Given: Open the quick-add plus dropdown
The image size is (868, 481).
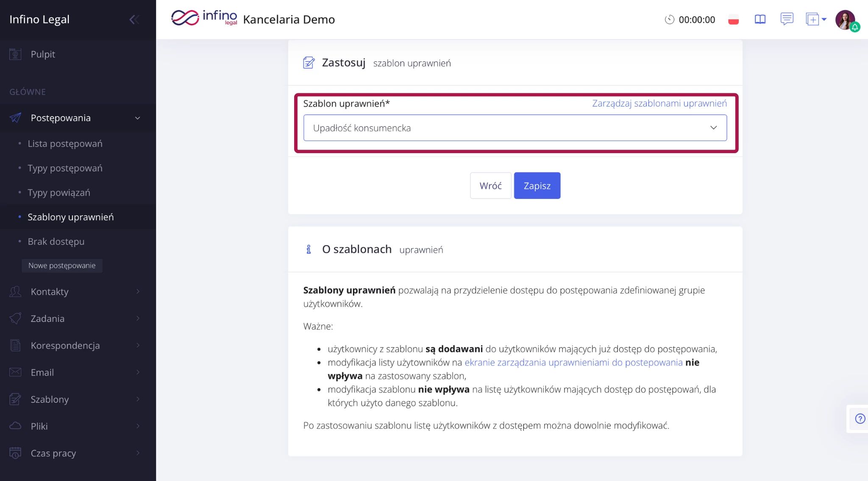Looking at the screenshot, I should click(x=816, y=20).
